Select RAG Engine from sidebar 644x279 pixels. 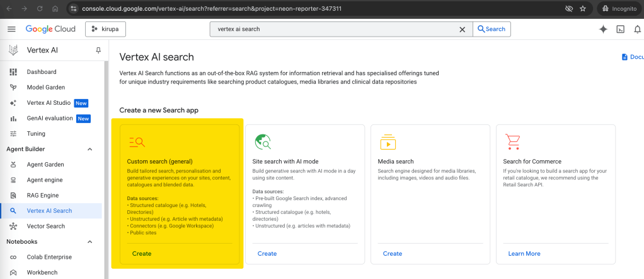point(42,195)
